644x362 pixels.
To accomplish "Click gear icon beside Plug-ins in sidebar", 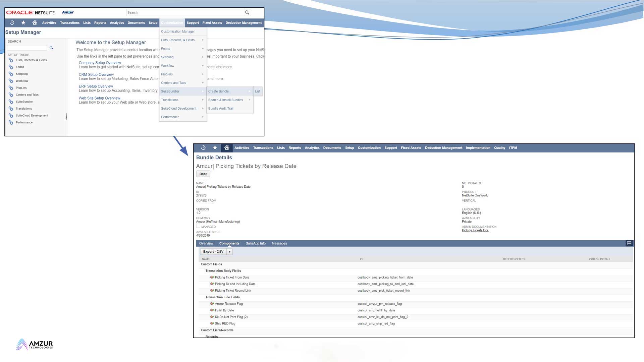I will pyautogui.click(x=11, y=88).
